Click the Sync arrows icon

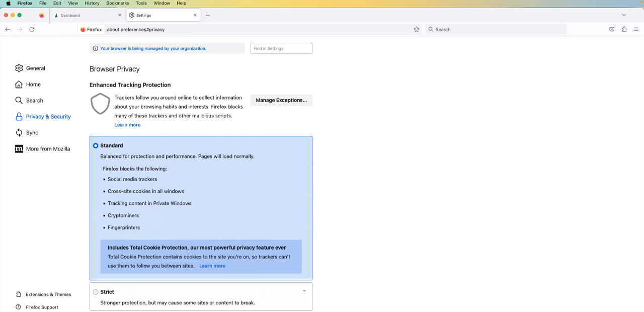[19, 132]
